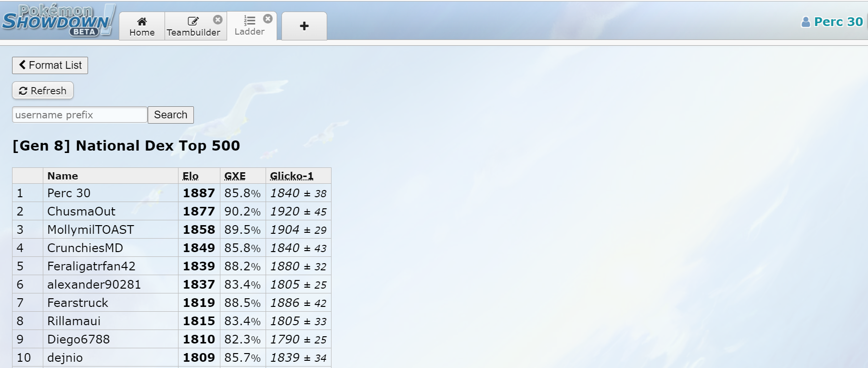Click the Elo value 1809
Image resolution: width=868 pixels, height=368 pixels.
[x=199, y=358]
